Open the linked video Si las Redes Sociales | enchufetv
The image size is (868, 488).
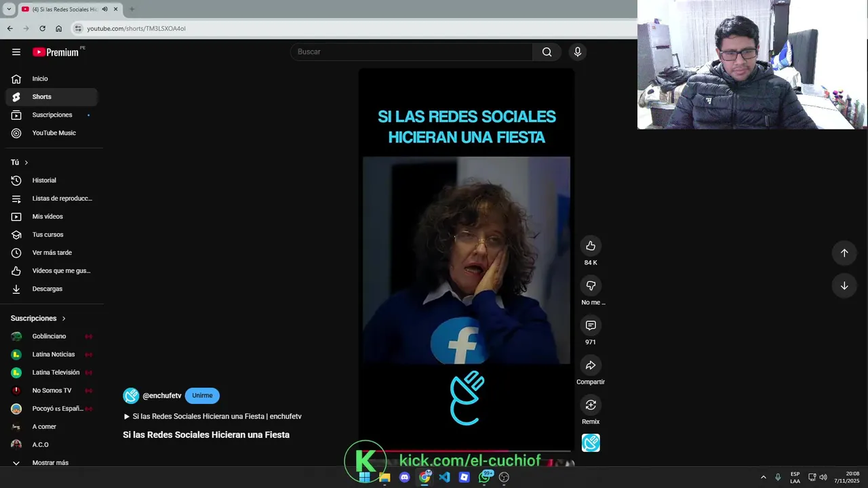[212, 417]
